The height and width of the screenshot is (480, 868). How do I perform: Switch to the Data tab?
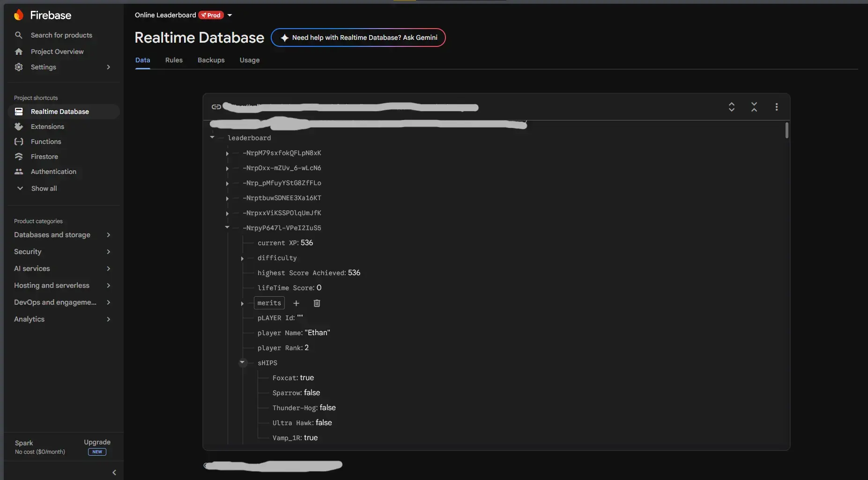[x=142, y=60]
